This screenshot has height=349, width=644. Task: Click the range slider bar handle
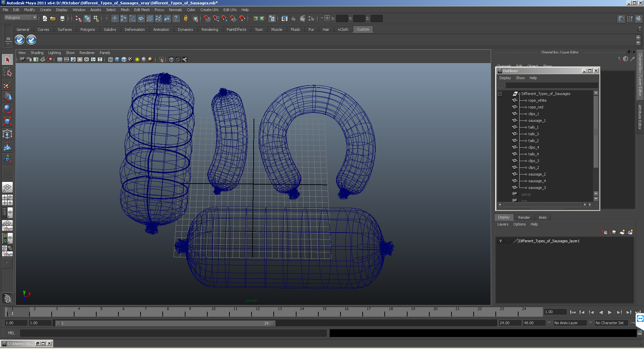pyautogui.click(x=165, y=323)
